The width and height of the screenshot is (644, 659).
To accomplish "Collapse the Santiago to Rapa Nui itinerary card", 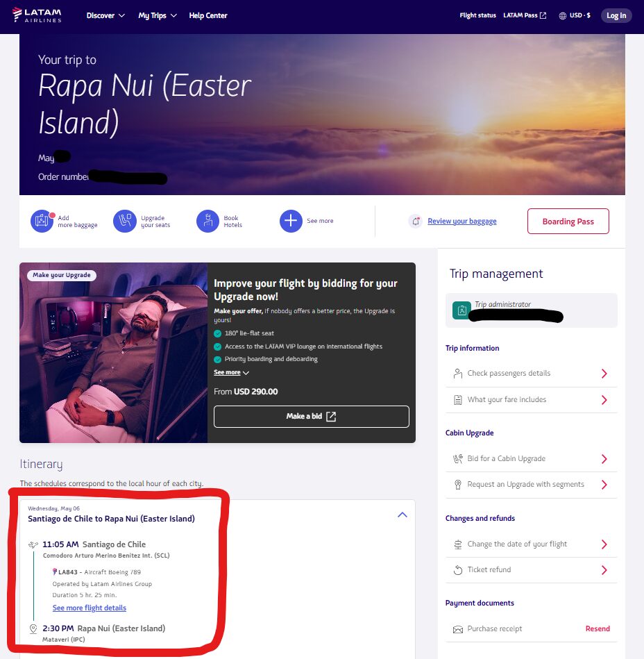I will [402, 515].
